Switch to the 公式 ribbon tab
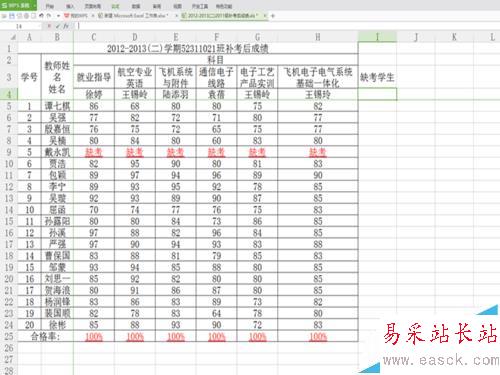The width and height of the screenshot is (500, 375). click(x=115, y=6)
